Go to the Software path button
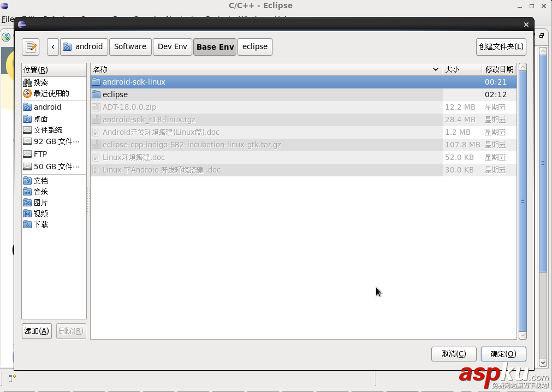The width and height of the screenshot is (552, 392). click(x=130, y=47)
